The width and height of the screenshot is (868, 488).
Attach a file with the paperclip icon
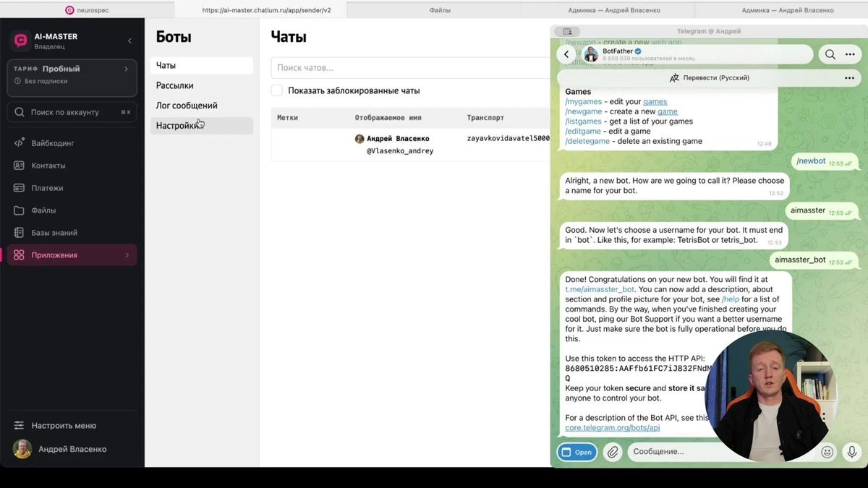tap(612, 452)
